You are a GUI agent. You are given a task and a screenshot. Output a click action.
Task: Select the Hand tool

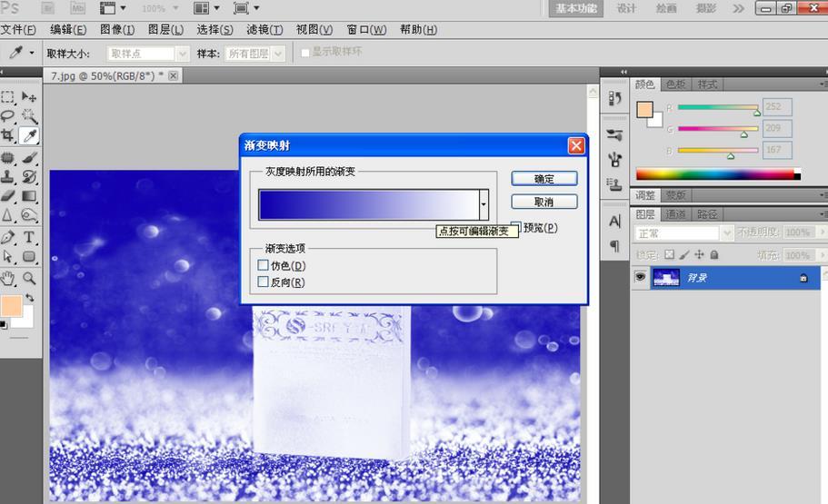click(x=8, y=278)
